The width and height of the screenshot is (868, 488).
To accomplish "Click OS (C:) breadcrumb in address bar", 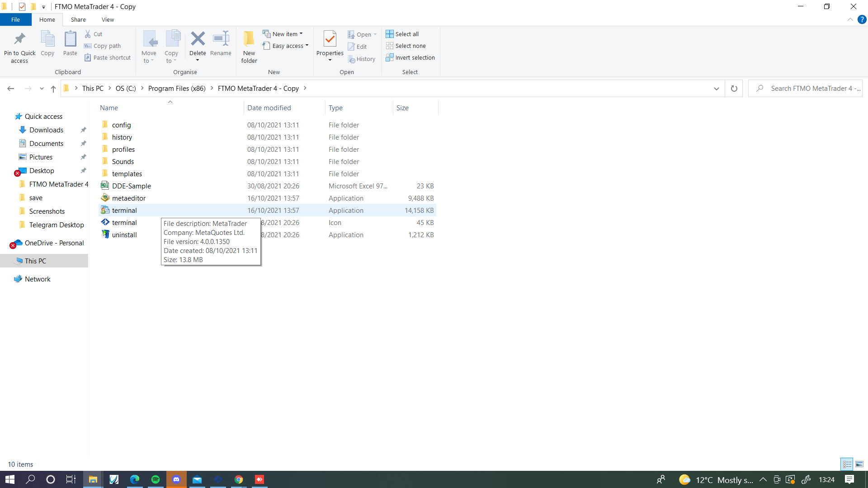I will click(126, 89).
